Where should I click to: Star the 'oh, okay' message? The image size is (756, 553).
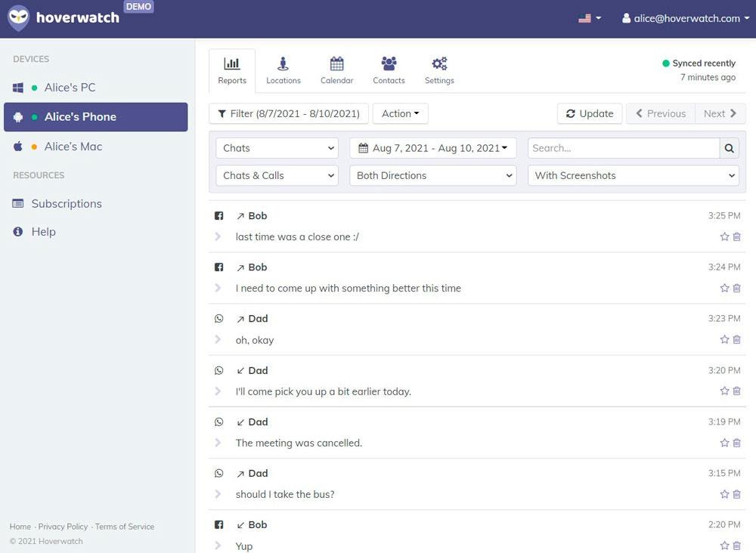pyautogui.click(x=724, y=340)
